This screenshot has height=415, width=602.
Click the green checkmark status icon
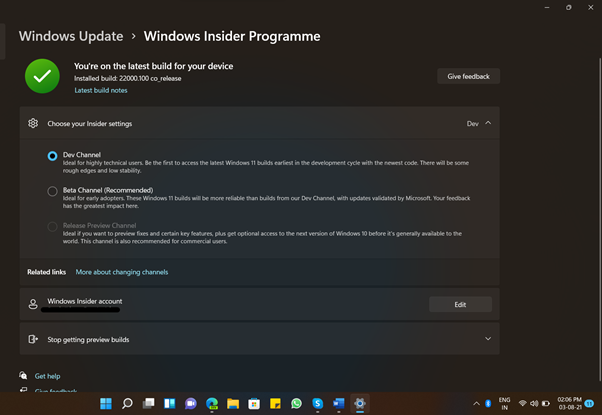(x=42, y=76)
